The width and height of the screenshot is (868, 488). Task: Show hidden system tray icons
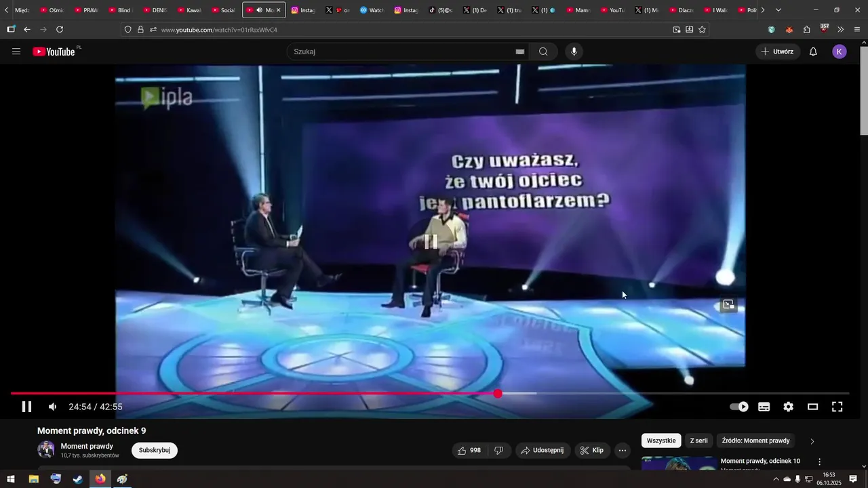click(x=776, y=479)
